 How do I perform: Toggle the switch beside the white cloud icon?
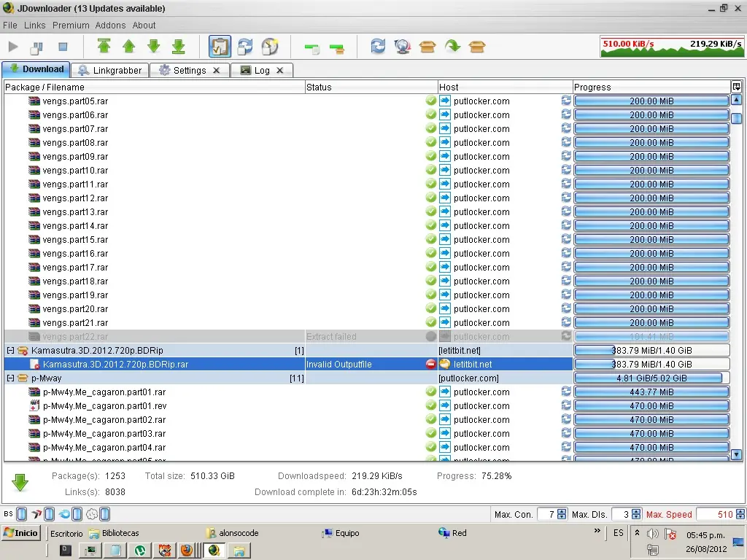point(105,514)
